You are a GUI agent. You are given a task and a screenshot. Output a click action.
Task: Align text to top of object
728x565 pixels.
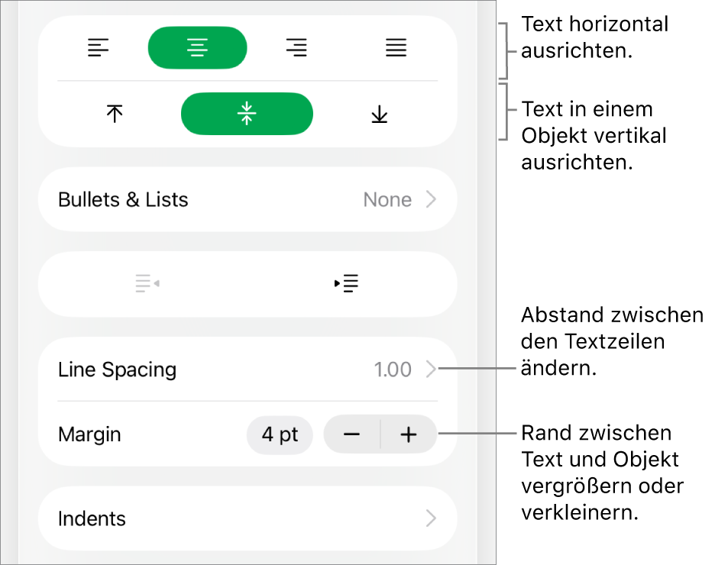point(115,114)
